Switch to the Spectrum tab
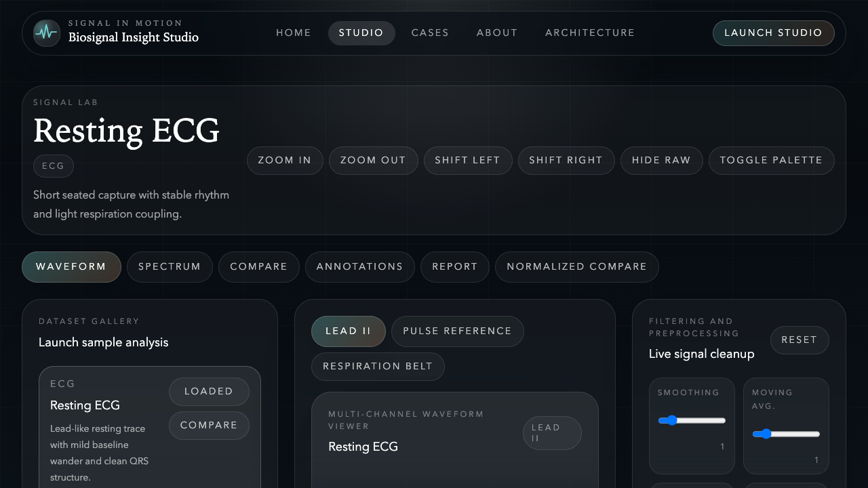This screenshot has height=488, width=868. coord(170,267)
